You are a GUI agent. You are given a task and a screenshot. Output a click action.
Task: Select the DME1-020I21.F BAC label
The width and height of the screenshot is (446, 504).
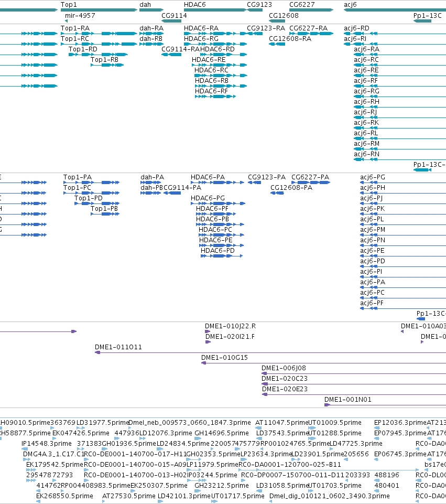pos(230,337)
